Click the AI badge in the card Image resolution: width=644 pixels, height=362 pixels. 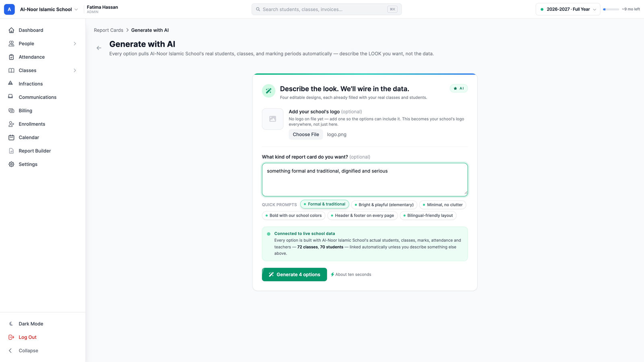point(458,88)
